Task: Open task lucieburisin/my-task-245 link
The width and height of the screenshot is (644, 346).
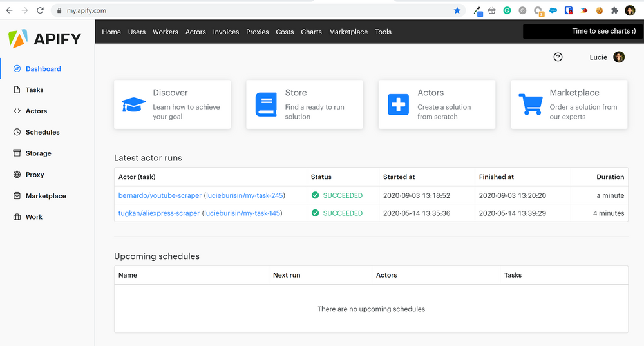Action: (245, 195)
